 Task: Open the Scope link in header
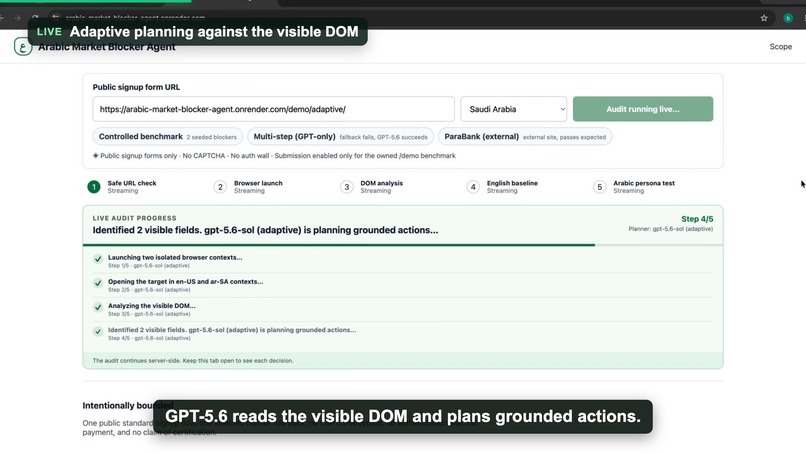click(780, 47)
